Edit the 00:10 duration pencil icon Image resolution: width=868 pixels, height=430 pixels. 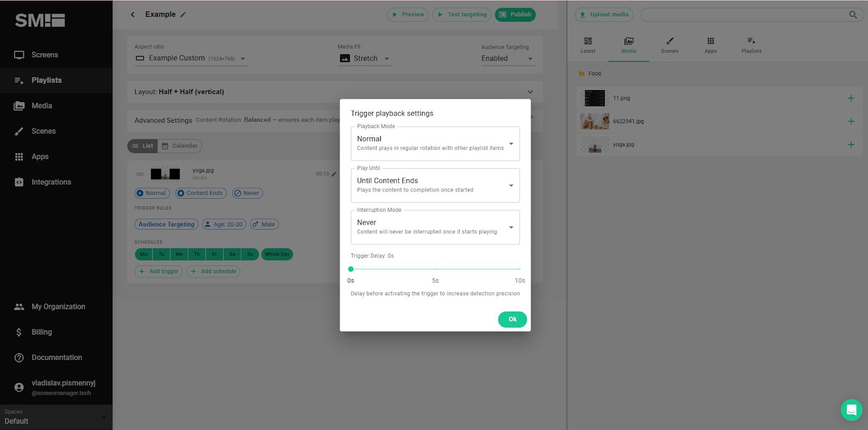(x=334, y=174)
